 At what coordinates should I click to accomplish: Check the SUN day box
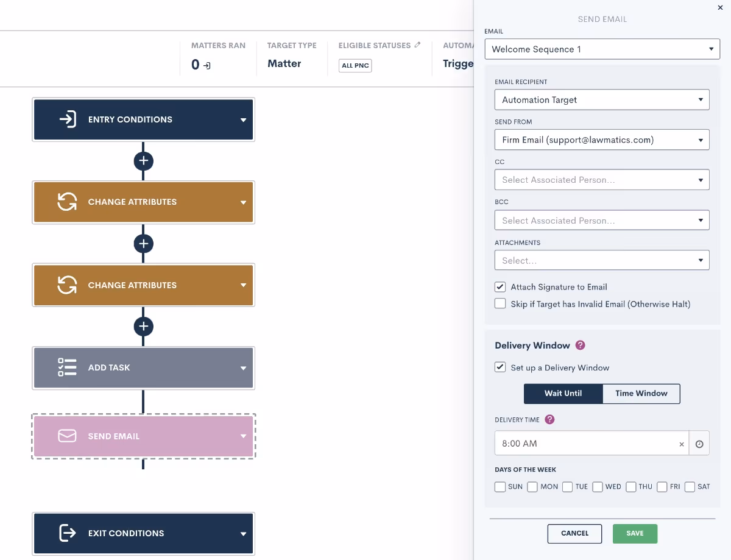click(x=500, y=487)
